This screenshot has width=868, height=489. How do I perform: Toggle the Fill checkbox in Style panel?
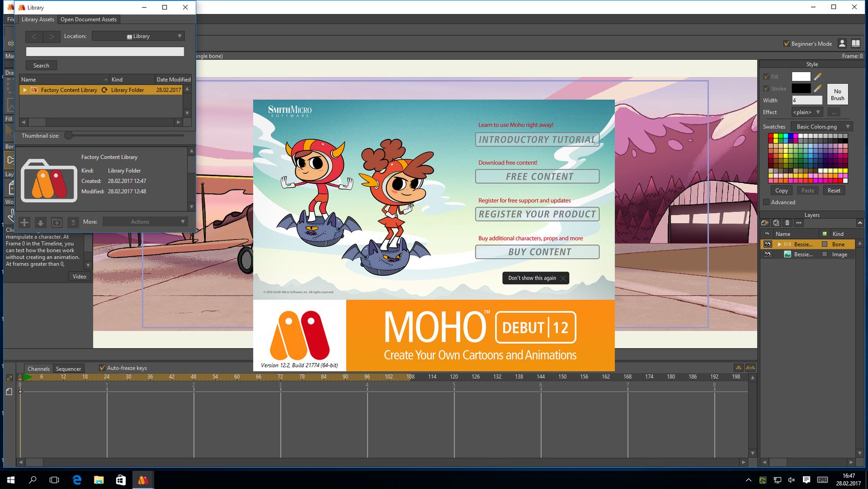click(767, 77)
